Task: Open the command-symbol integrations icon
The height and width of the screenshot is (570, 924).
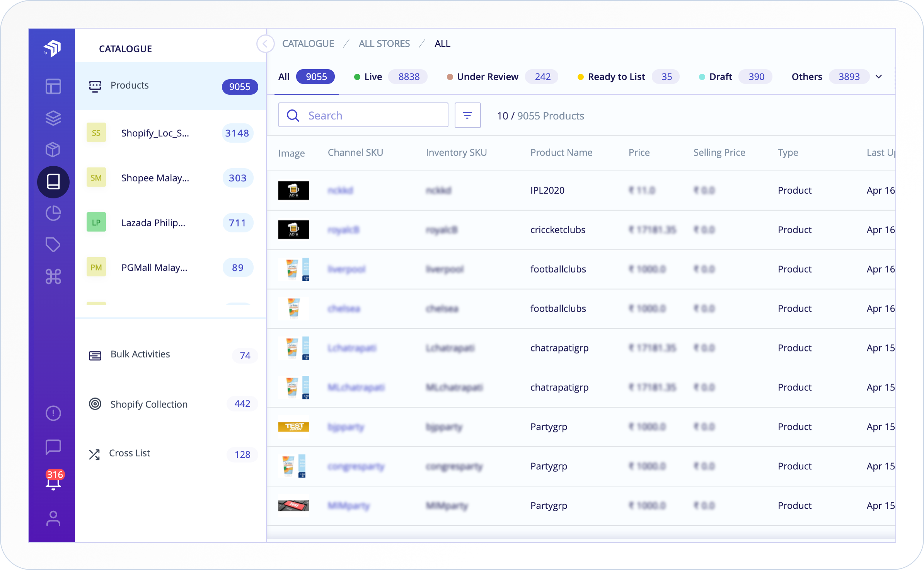Action: [x=53, y=276]
